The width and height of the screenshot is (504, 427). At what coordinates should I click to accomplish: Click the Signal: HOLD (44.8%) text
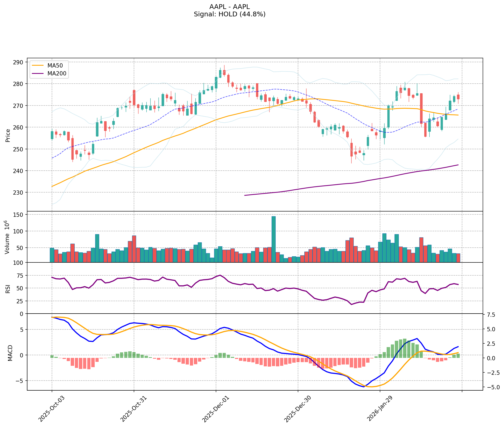coord(229,14)
